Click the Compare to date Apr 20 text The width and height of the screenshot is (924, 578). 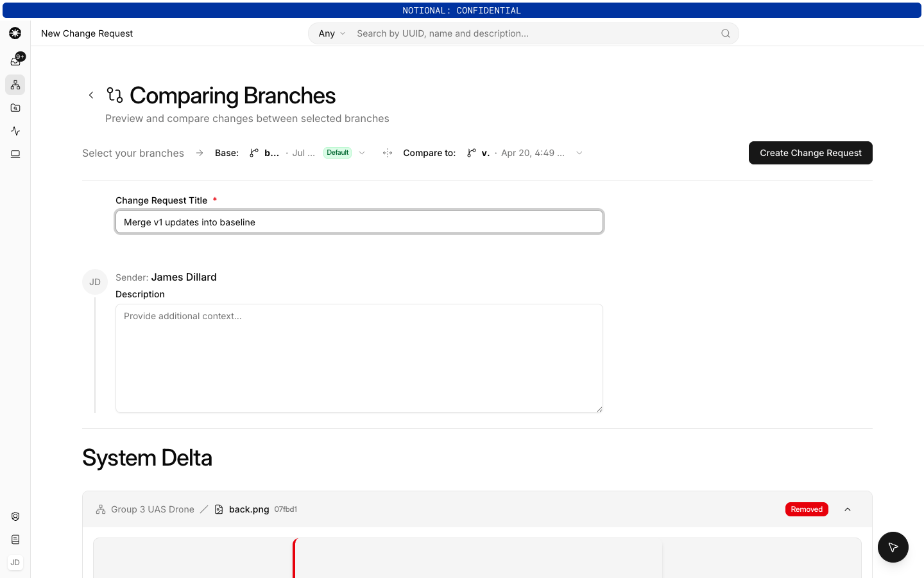(533, 153)
